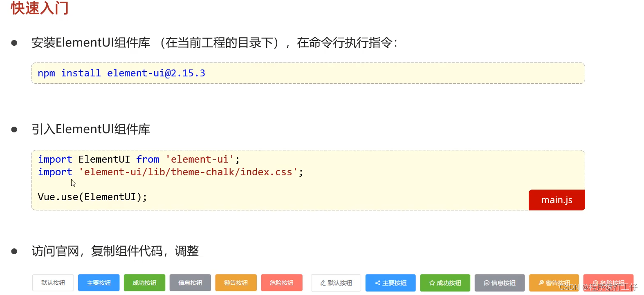The width and height of the screenshot is (644, 295).
Task: Click the plain green 成功按钮 without icon
Action: tap(145, 283)
